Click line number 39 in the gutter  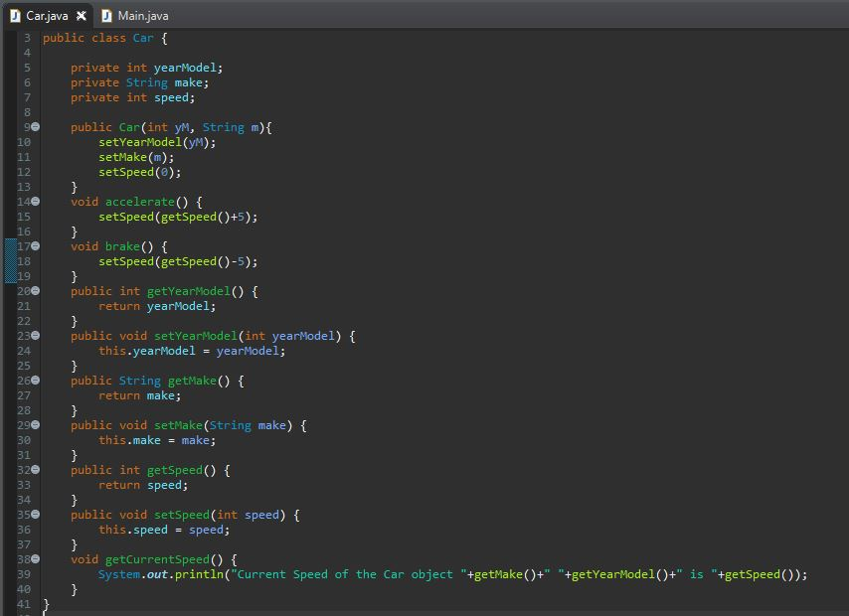pos(24,574)
